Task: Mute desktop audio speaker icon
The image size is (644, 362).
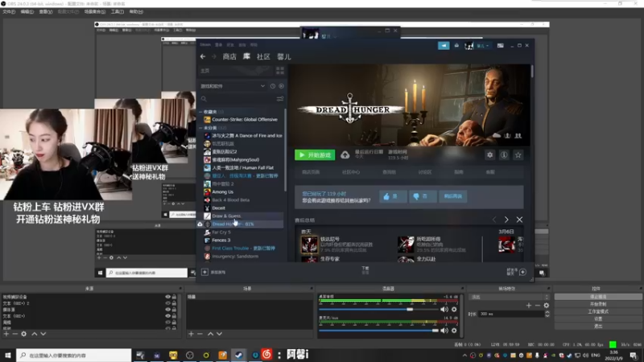Action: (x=444, y=310)
